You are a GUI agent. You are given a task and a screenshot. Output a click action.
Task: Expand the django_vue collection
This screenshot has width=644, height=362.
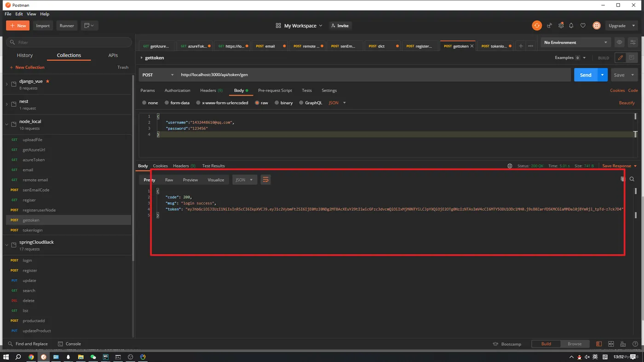pyautogui.click(x=7, y=84)
